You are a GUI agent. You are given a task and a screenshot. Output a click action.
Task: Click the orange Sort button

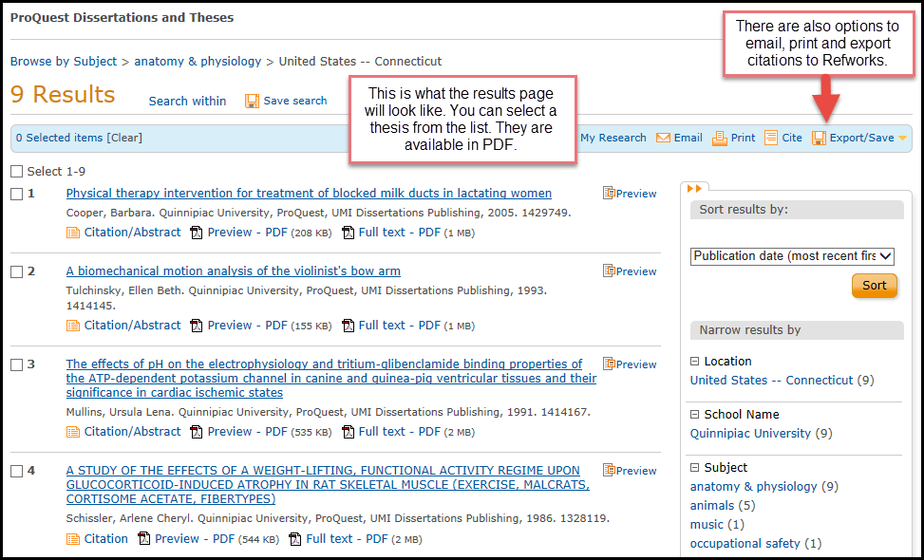pyautogui.click(x=875, y=286)
